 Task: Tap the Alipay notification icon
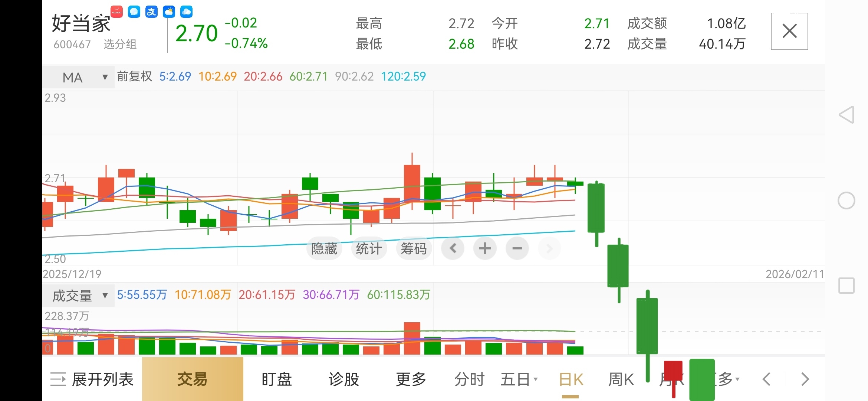(151, 12)
